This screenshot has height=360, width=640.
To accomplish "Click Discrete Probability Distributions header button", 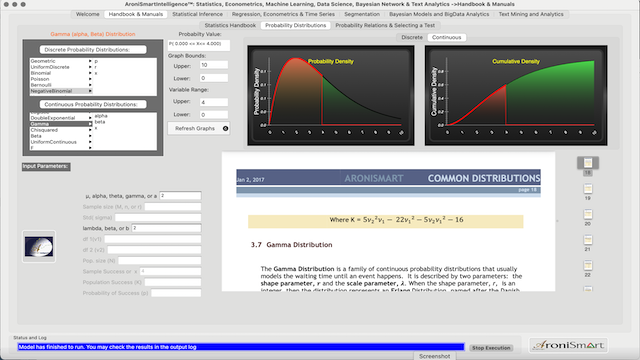I will 93,50.
